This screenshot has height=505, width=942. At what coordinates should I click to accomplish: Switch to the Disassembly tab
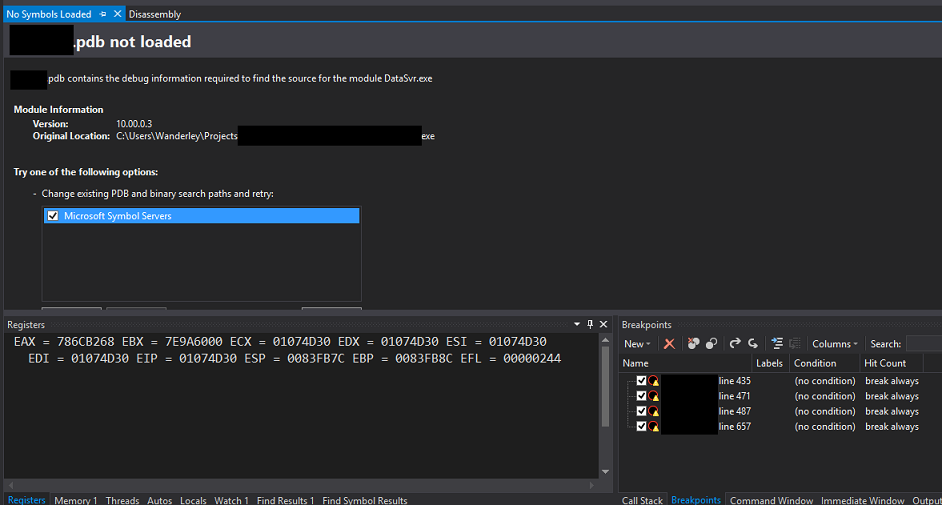coord(155,14)
